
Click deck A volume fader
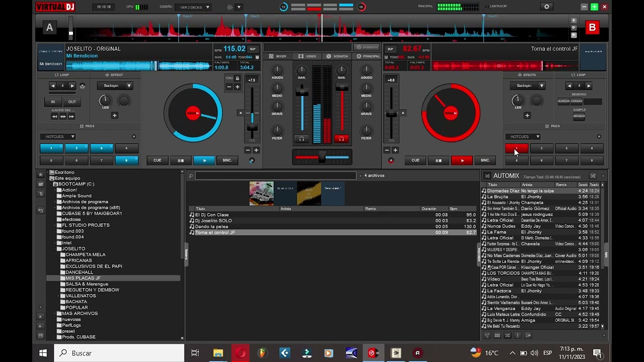point(302,92)
